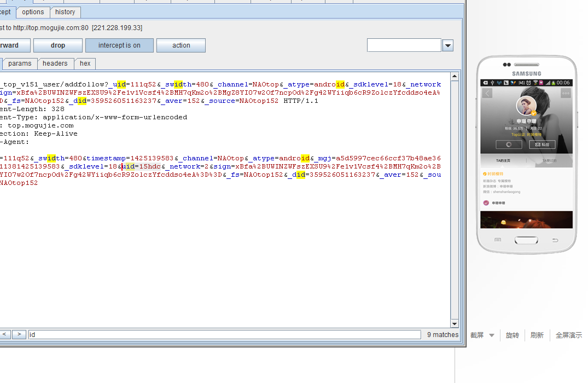The width and height of the screenshot is (588, 383).
Task: Tap the 私信 message button on phone
Action: (542, 144)
